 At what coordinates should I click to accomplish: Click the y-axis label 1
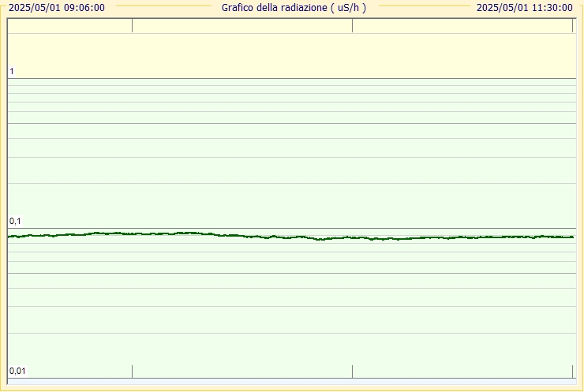point(12,71)
